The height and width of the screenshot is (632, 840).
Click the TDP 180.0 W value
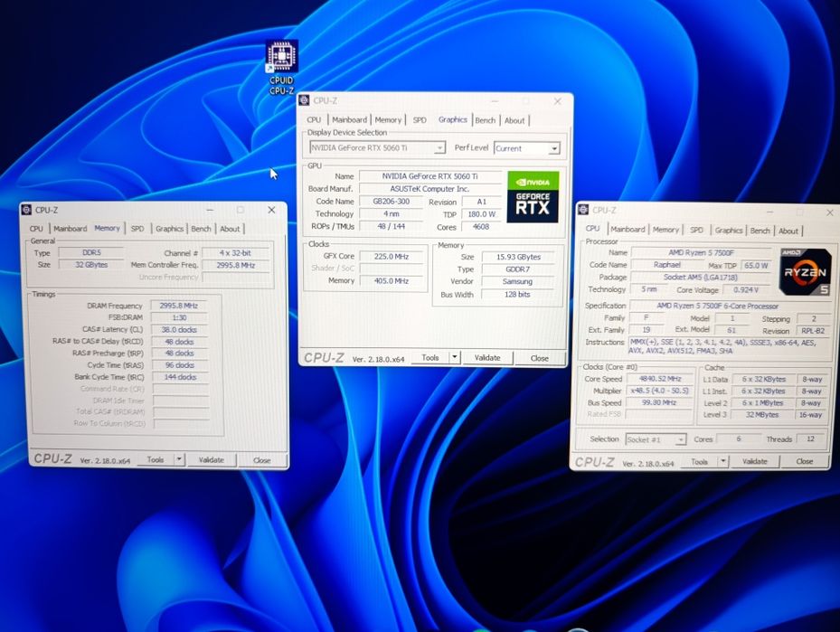point(482,213)
